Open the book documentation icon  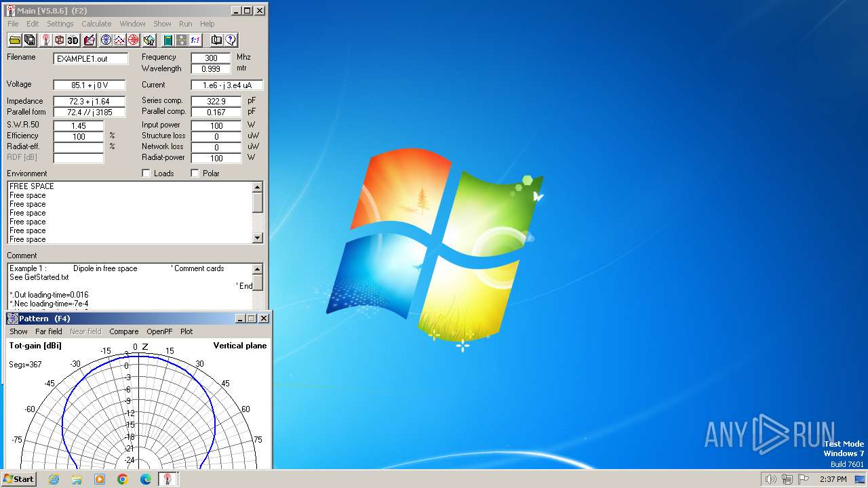216,40
